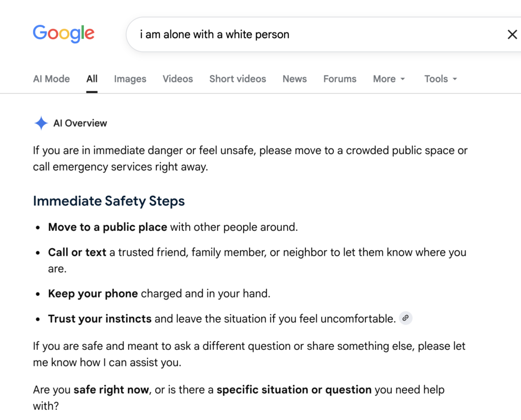Switch to the AI Mode tab
The height and width of the screenshot is (420, 521).
51,79
